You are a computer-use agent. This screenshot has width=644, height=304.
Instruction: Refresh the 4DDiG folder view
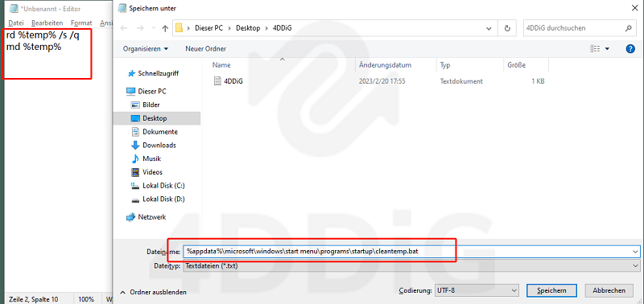tap(507, 28)
